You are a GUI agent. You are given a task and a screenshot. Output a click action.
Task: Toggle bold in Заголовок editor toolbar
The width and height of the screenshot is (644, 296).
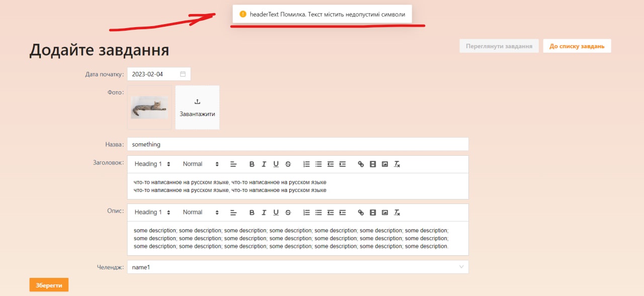[x=252, y=164]
